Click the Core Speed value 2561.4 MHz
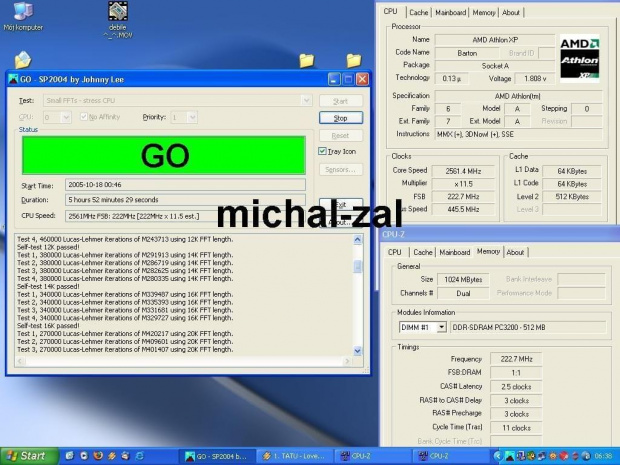Image resolution: width=620 pixels, height=465 pixels. [x=463, y=171]
